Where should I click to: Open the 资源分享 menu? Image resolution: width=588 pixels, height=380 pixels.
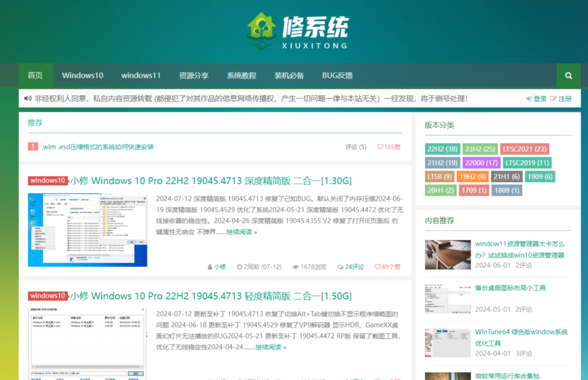[x=193, y=76]
